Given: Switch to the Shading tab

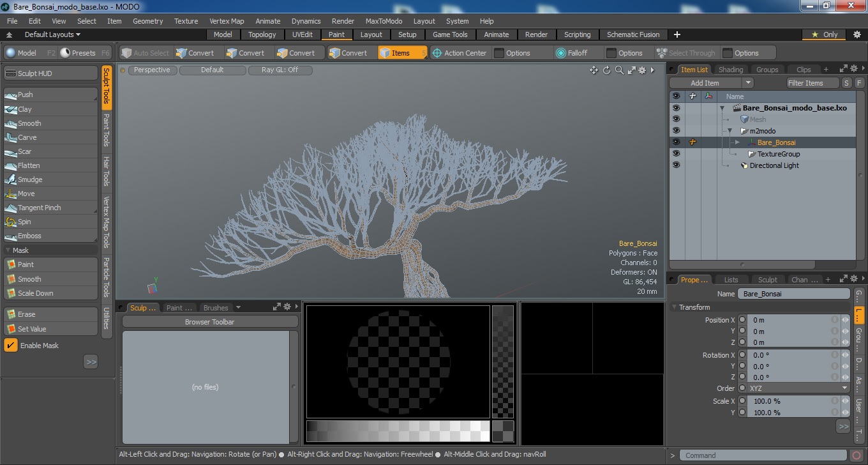Looking at the screenshot, I should point(731,70).
